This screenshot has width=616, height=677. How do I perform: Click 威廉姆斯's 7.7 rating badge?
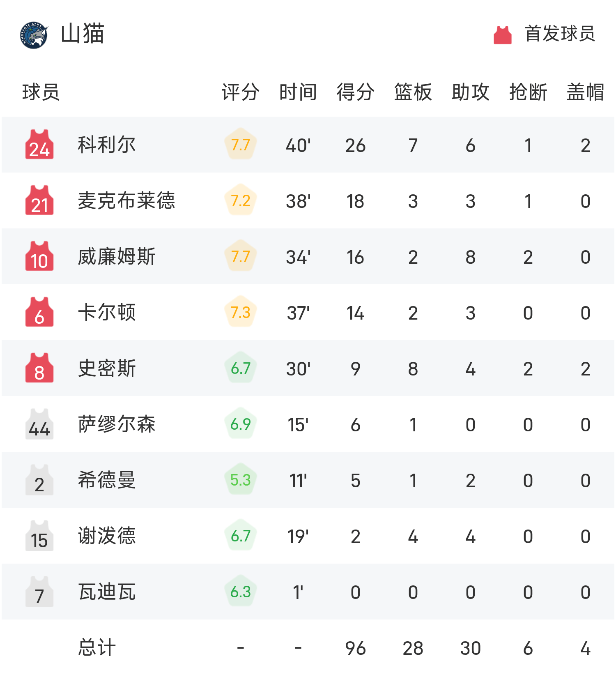click(241, 257)
